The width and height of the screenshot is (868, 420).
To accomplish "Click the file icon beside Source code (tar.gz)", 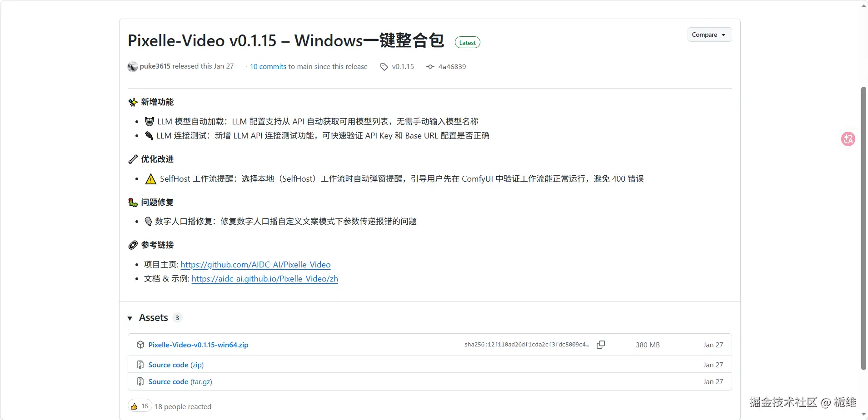I will [140, 381].
